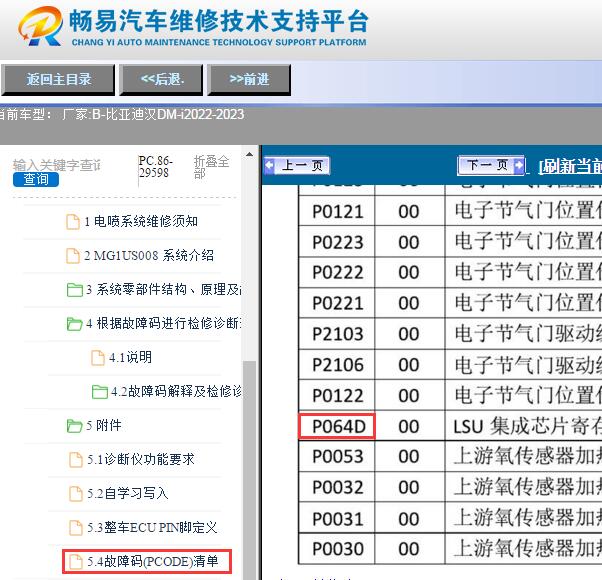Screen dimensions: 602x580
Task: Click open-folder icon of 5 附件
Action: point(74,426)
